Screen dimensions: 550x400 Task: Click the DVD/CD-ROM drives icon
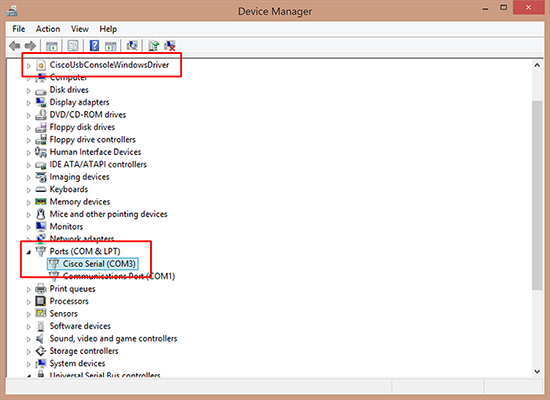(41, 115)
